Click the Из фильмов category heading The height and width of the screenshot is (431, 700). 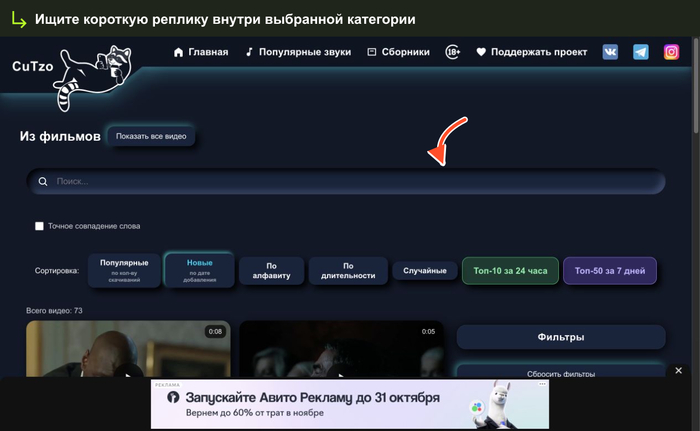[x=60, y=136]
